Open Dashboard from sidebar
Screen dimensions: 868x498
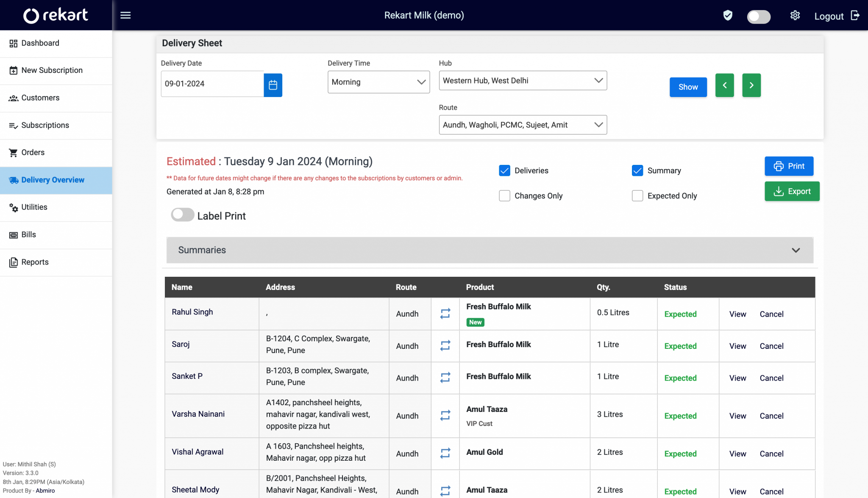click(x=56, y=43)
